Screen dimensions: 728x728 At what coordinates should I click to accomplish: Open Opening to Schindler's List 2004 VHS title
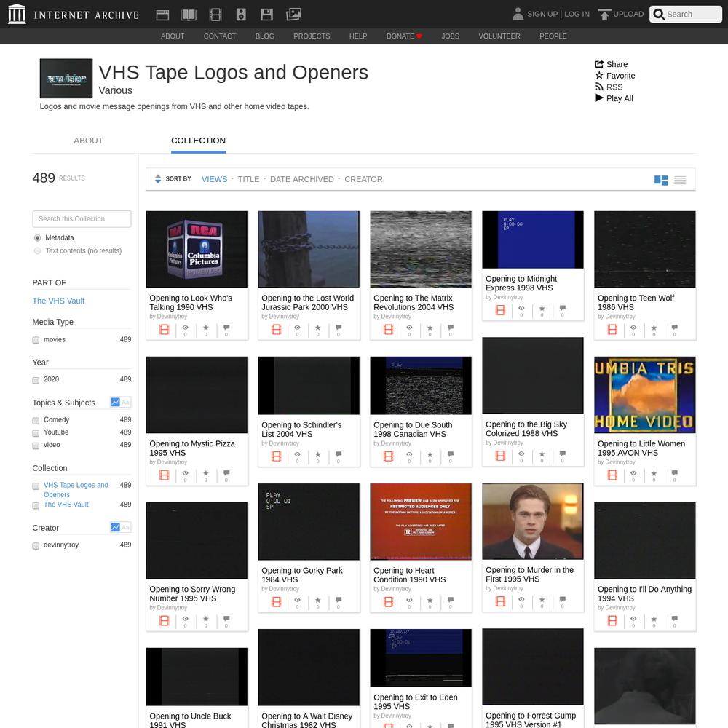pos(301,430)
